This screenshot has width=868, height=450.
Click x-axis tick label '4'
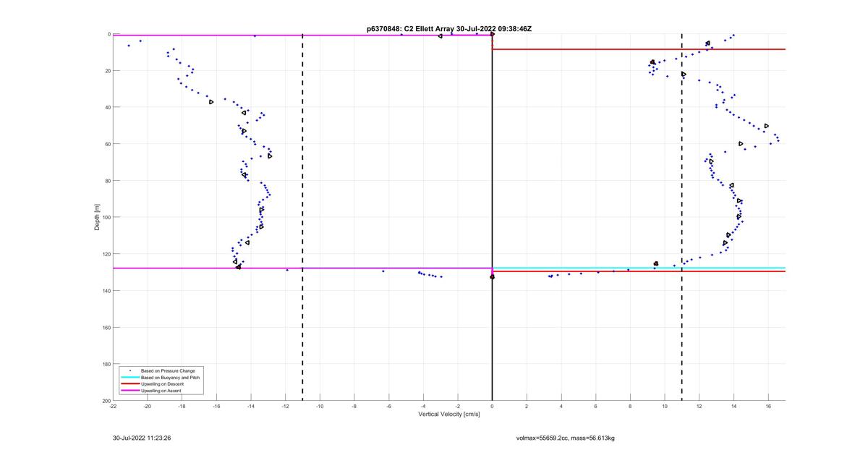(561, 407)
